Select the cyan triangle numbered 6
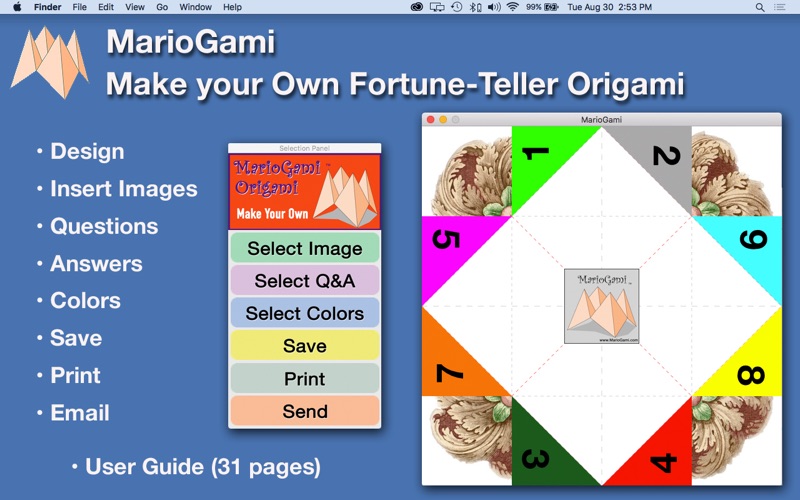The image size is (800, 500). (753, 245)
